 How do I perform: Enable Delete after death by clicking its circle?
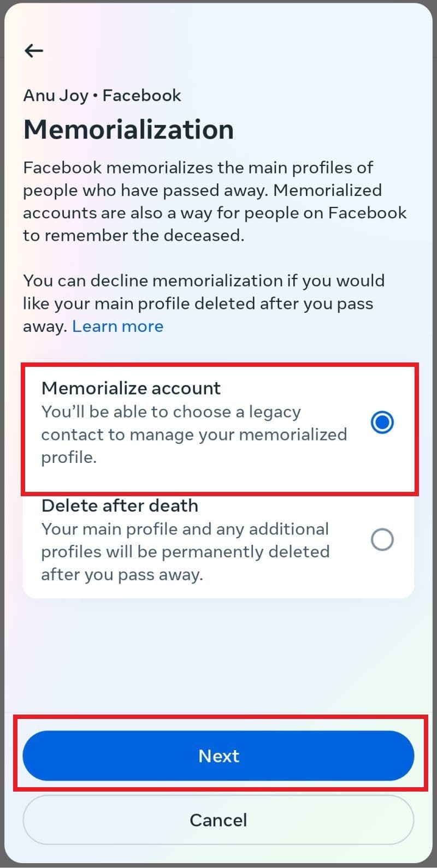click(x=382, y=539)
